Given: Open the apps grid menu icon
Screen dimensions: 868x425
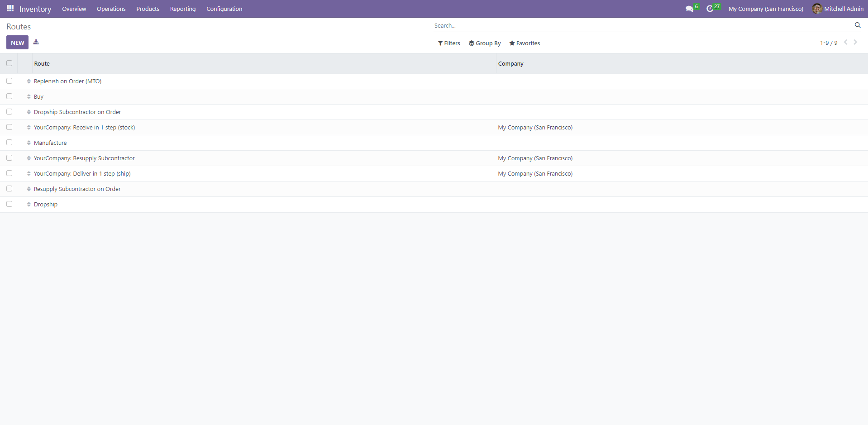Looking at the screenshot, I should 10,9.
